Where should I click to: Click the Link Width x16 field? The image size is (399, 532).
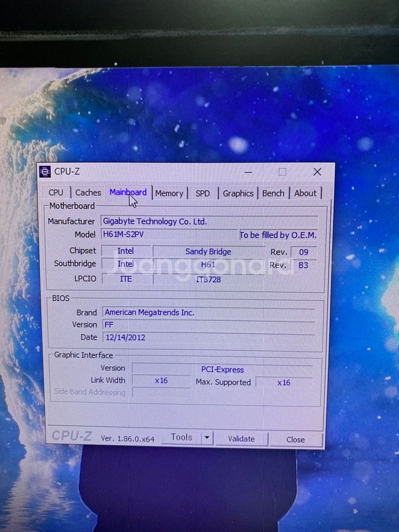[x=161, y=380]
